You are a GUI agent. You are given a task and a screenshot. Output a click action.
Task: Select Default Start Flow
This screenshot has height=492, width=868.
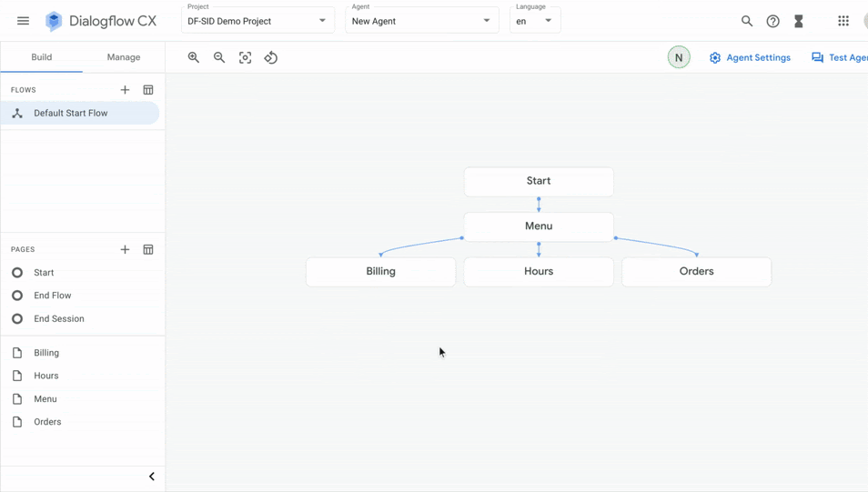[x=80, y=113]
